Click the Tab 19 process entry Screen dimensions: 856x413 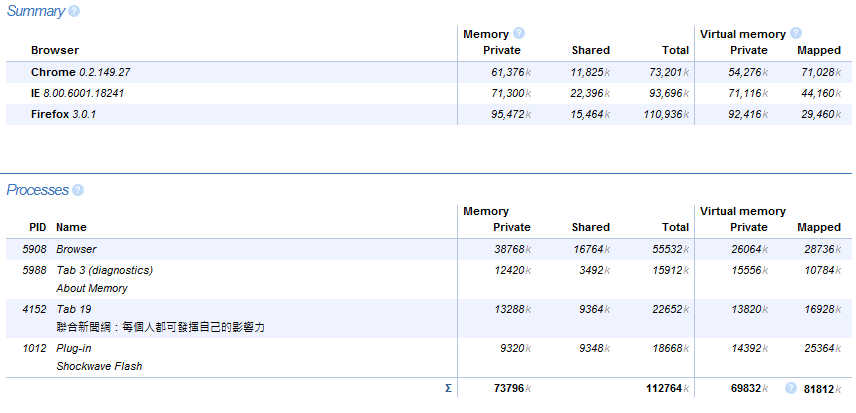click(74, 309)
